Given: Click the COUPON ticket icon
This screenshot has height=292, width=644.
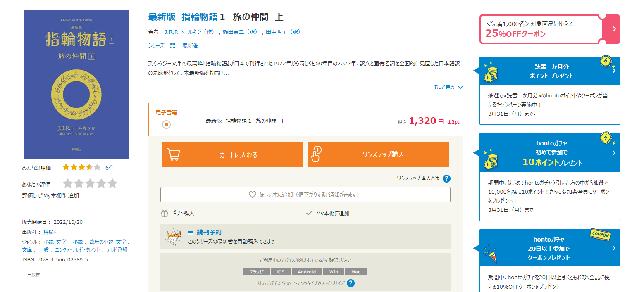Looking at the screenshot, I should point(600,235).
